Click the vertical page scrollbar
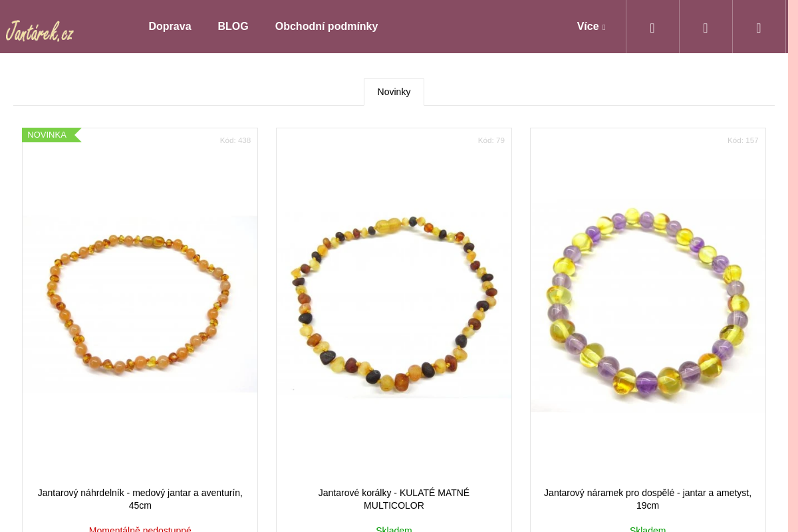The height and width of the screenshot is (532, 798). pos(793,266)
